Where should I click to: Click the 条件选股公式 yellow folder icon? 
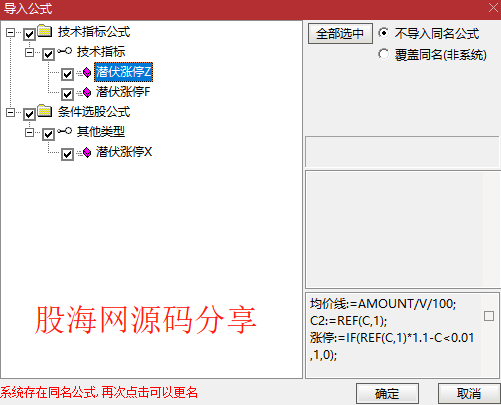coord(45,111)
